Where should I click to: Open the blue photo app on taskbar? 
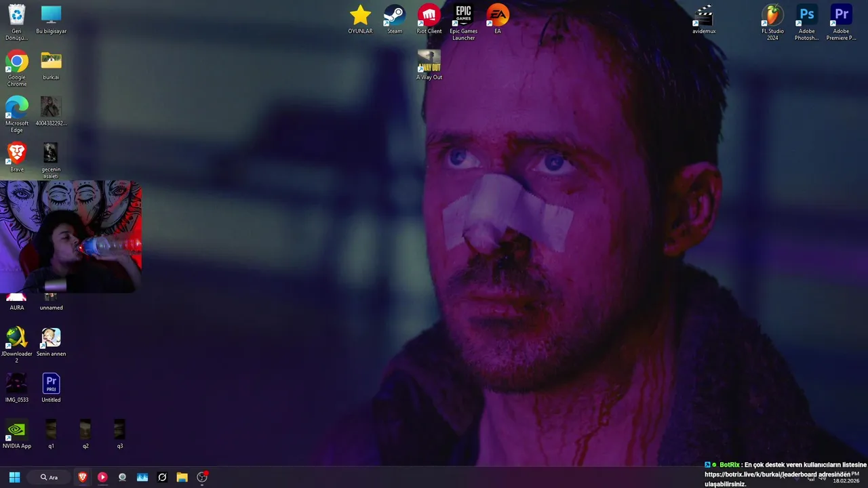coord(142,477)
